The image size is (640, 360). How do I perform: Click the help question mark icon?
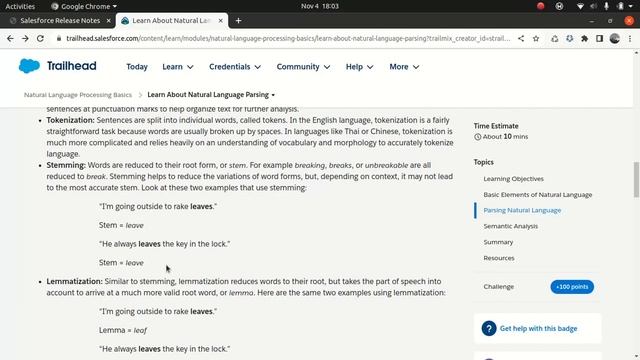tap(489, 328)
